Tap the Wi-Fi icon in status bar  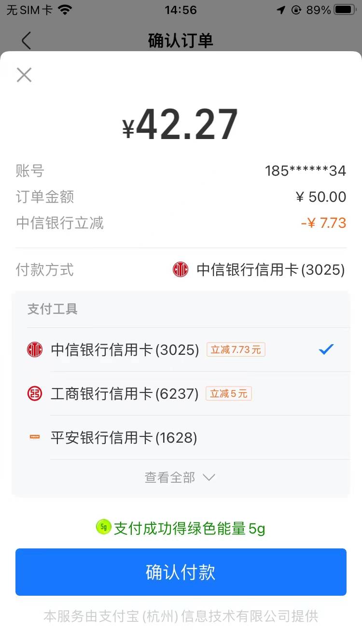point(65,10)
